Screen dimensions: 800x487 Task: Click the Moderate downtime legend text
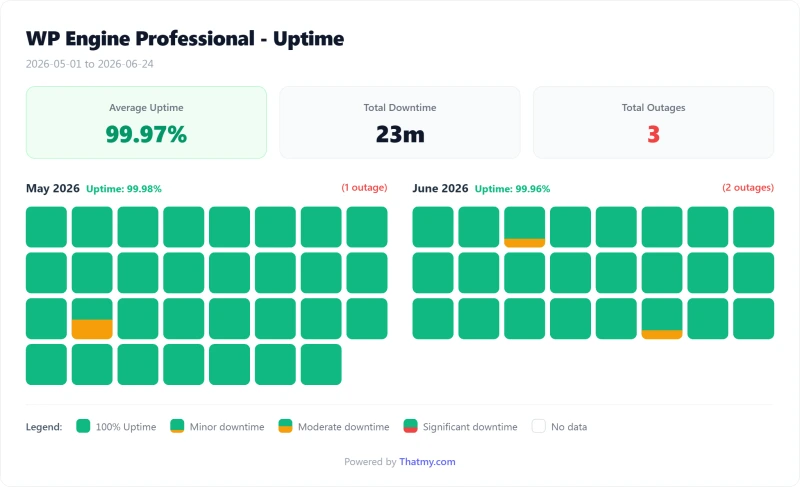tap(343, 427)
